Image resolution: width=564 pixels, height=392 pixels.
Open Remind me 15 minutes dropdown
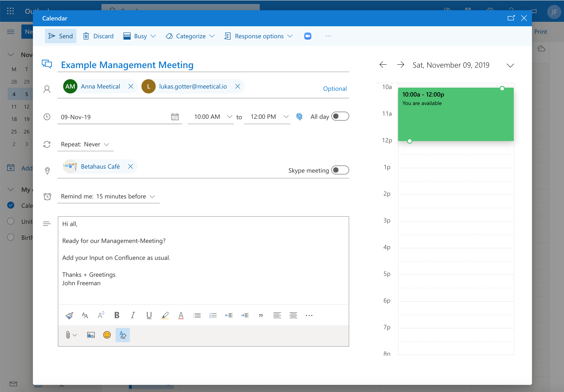tap(108, 196)
